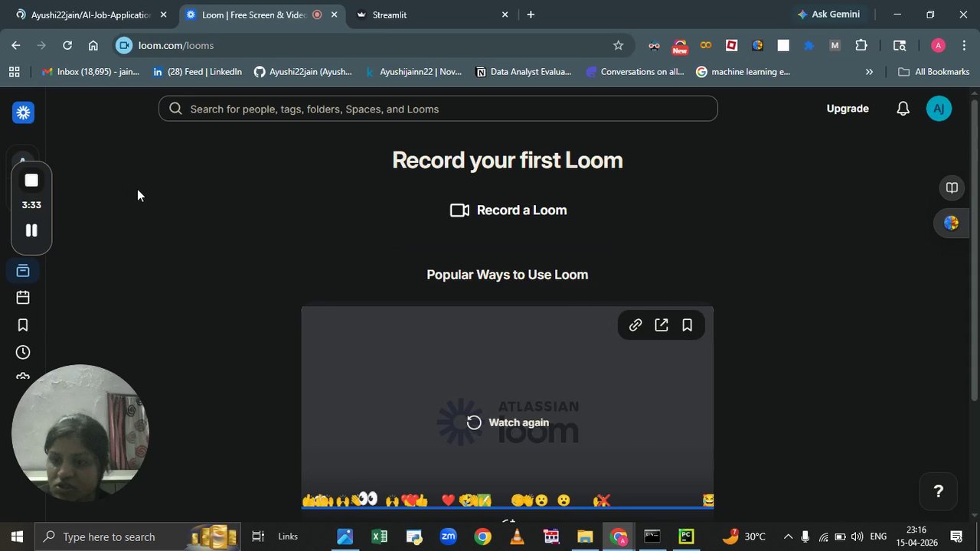The image size is (980, 551).
Task: Reload the page
Action: [x=67, y=45]
